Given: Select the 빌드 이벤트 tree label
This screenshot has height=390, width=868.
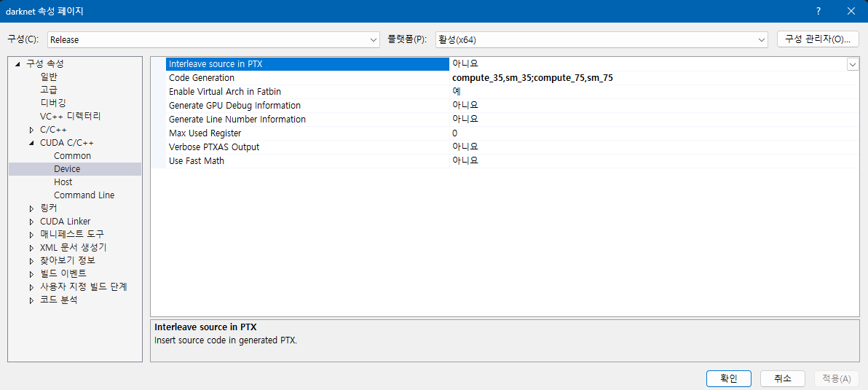Looking at the screenshot, I should 63,273.
